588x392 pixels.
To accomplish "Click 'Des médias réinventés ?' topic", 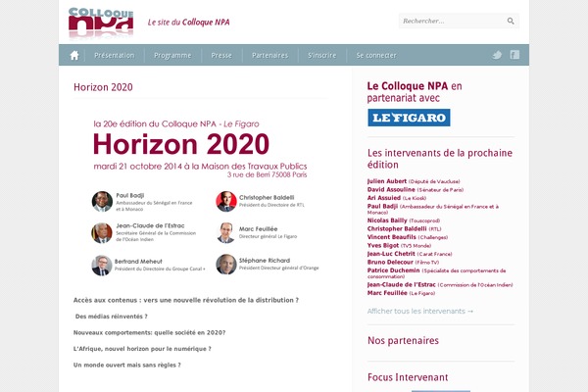I will pyautogui.click(x=112, y=317).
